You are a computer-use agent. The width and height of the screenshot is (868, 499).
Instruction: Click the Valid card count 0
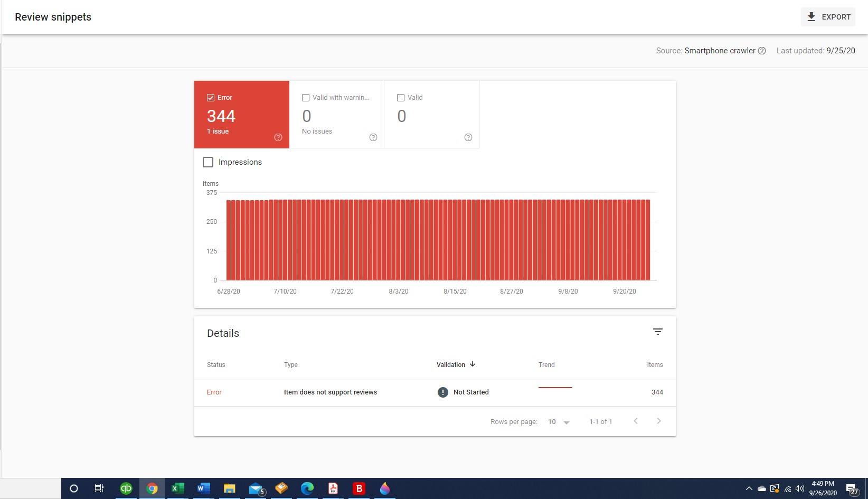click(402, 116)
